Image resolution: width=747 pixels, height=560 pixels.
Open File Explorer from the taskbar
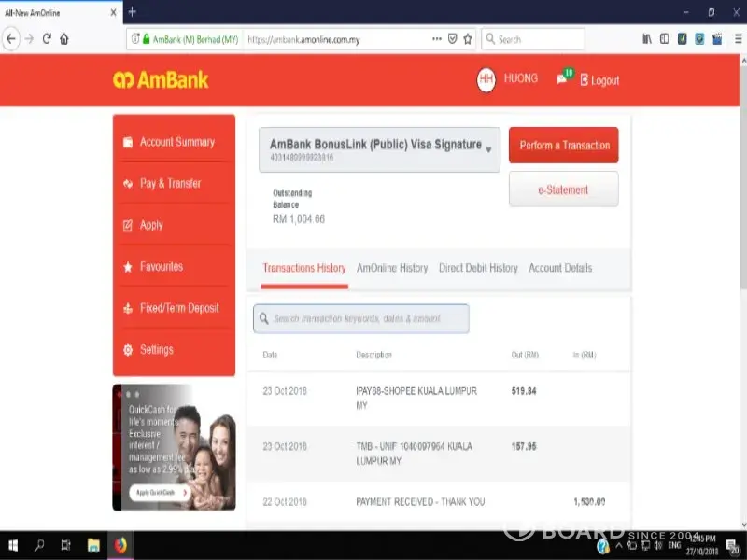pos(93,545)
